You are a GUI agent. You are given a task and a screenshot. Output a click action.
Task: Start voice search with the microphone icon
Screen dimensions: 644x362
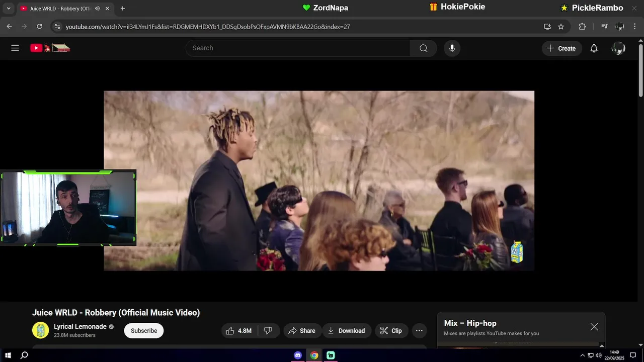click(452, 48)
